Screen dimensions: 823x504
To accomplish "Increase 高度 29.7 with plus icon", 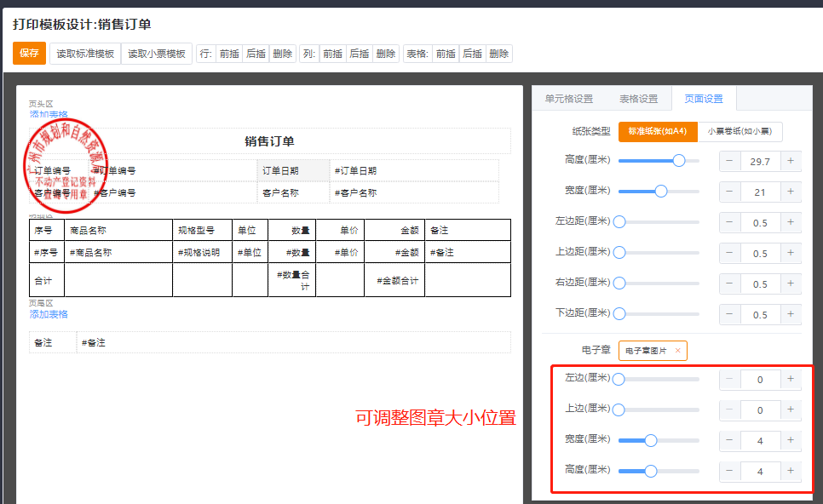I will (791, 161).
